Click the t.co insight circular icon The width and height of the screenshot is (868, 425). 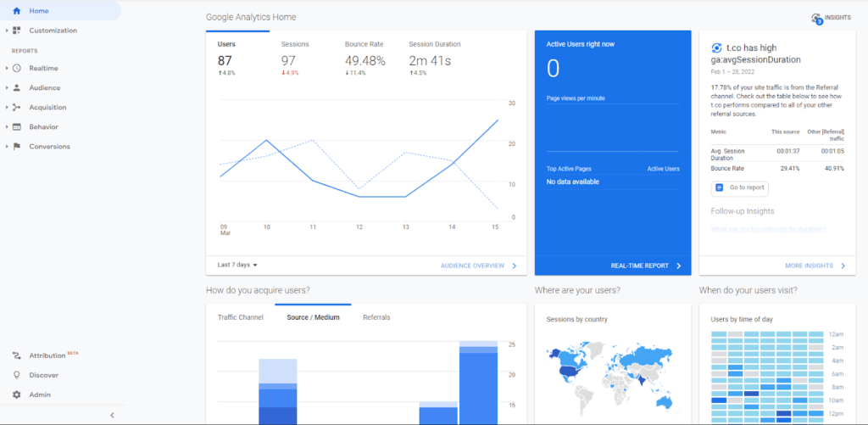716,48
